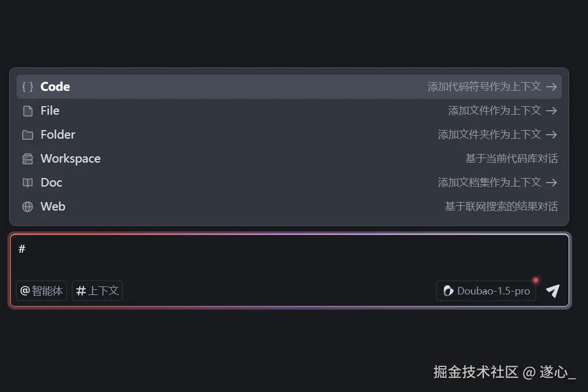Click the curly braces Code icon
This screenshot has width=588, height=392.
pos(27,87)
